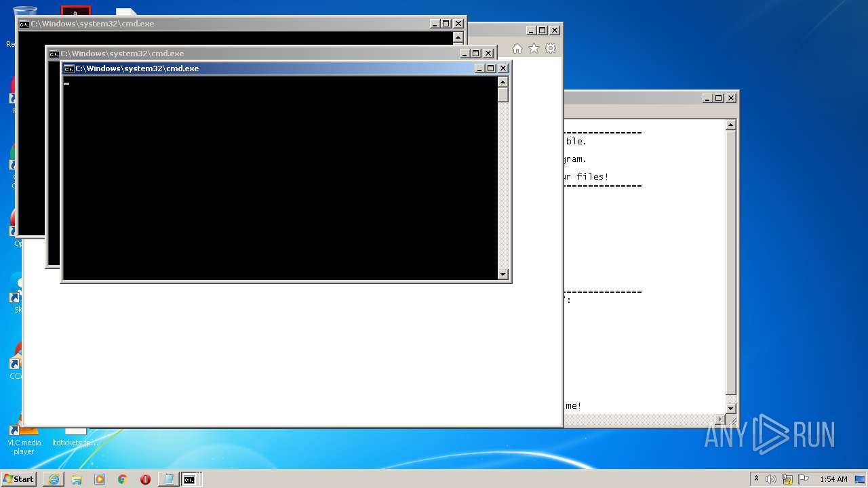Click Notepad vertical scrollbar thumb
The width and height of the screenshot is (868, 488).
[731, 262]
